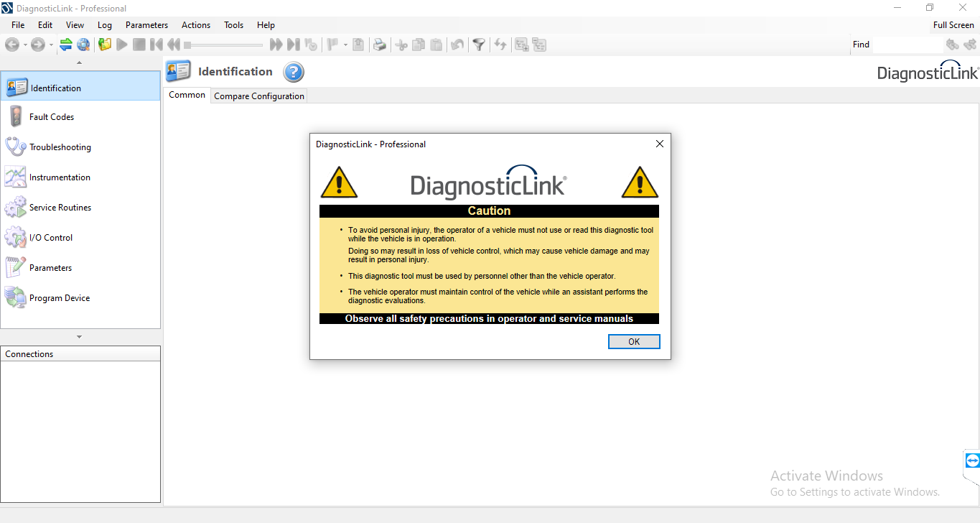980x523 pixels.
Task: Click the Stop log playback button
Action: (x=139, y=45)
